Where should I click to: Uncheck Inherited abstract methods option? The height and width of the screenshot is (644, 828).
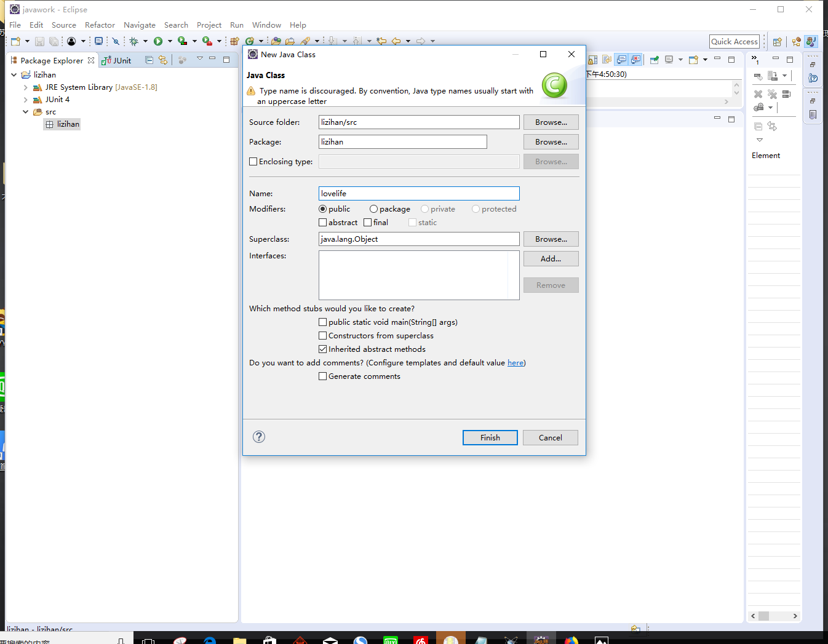point(323,349)
